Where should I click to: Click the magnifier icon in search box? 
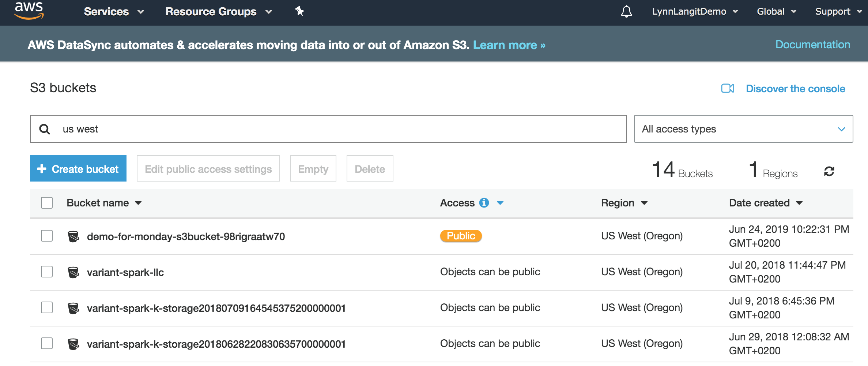45,129
